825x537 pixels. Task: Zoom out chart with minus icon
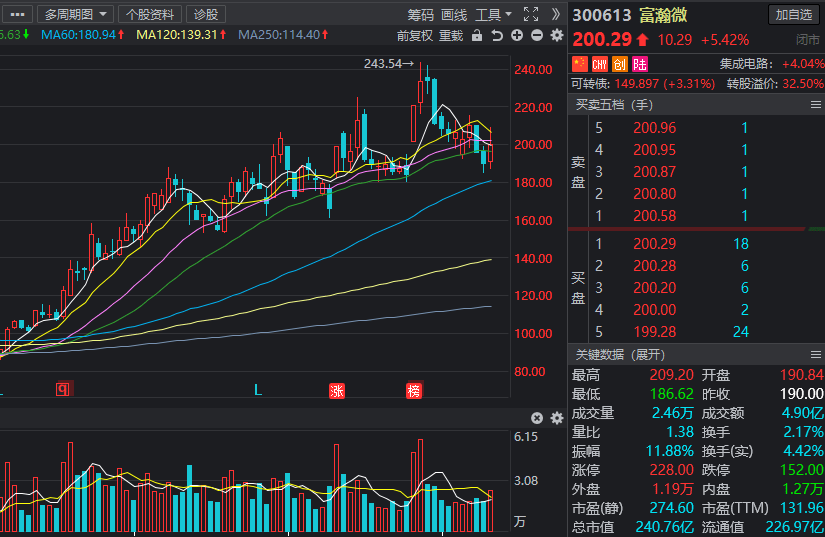point(537,35)
